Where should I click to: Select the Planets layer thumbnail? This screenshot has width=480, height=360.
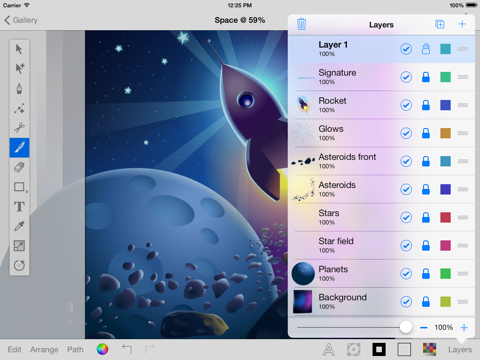click(x=303, y=273)
